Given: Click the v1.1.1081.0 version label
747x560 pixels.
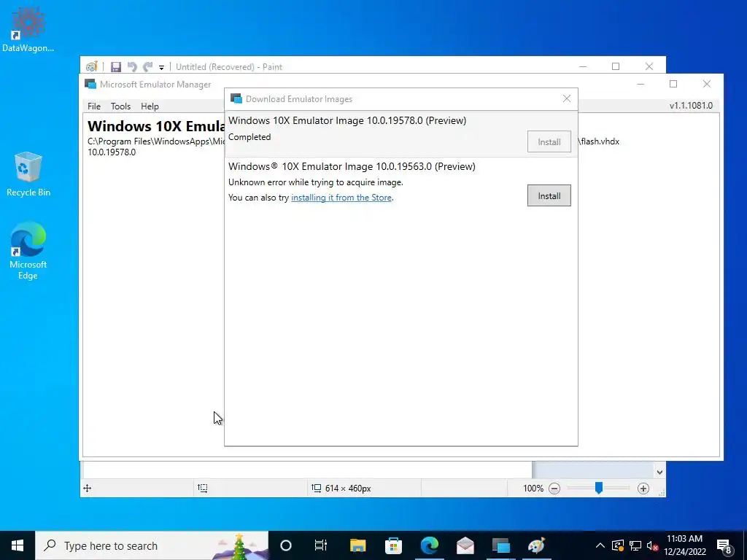Looking at the screenshot, I should (x=691, y=106).
